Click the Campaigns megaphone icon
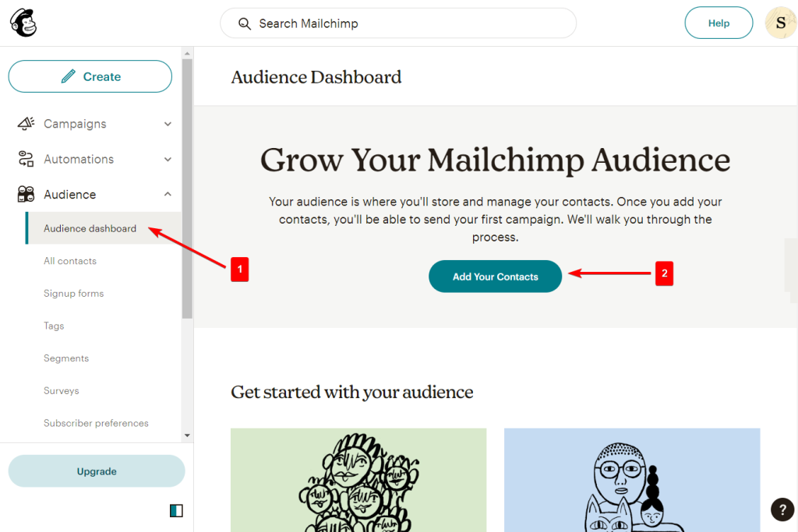798x532 pixels. tap(26, 124)
